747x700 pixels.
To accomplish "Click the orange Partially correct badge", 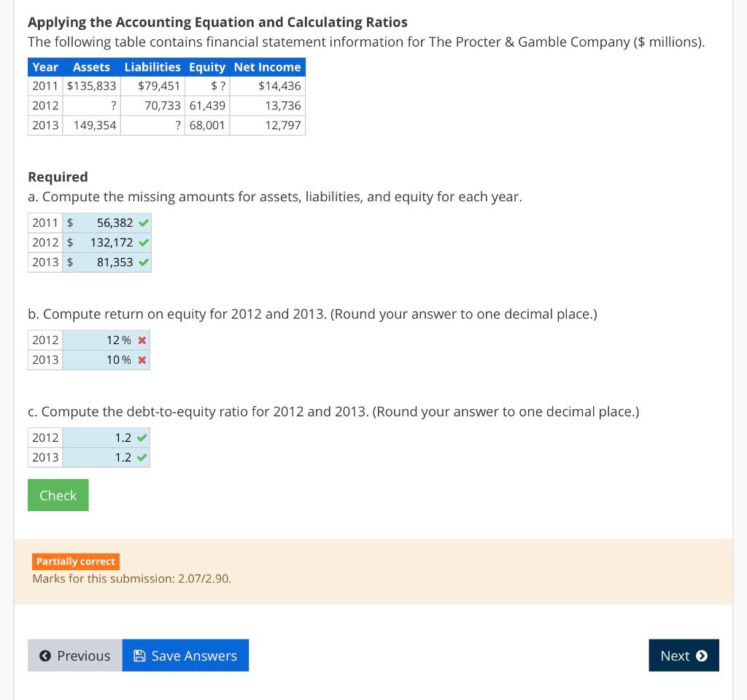I will [76, 561].
